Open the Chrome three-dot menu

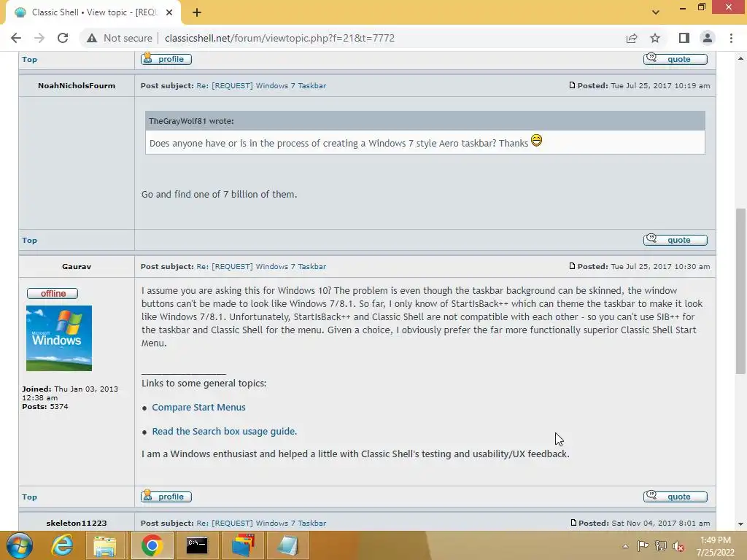click(x=731, y=38)
